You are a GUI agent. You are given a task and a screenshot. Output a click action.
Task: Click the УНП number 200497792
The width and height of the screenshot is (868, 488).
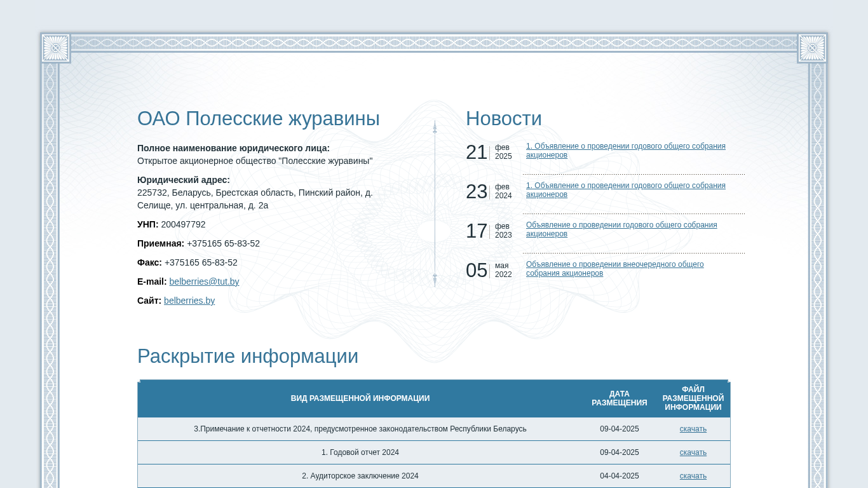pyautogui.click(x=183, y=224)
